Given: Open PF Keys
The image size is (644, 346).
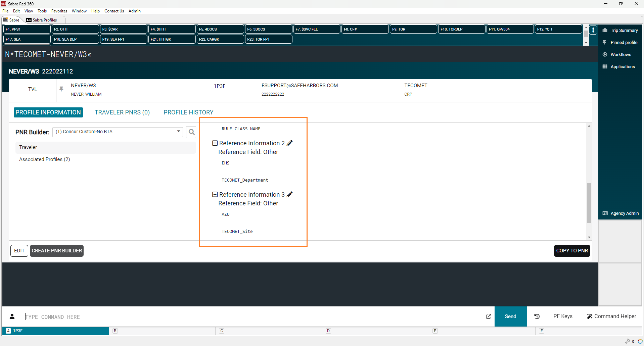Looking at the screenshot, I should (563, 316).
